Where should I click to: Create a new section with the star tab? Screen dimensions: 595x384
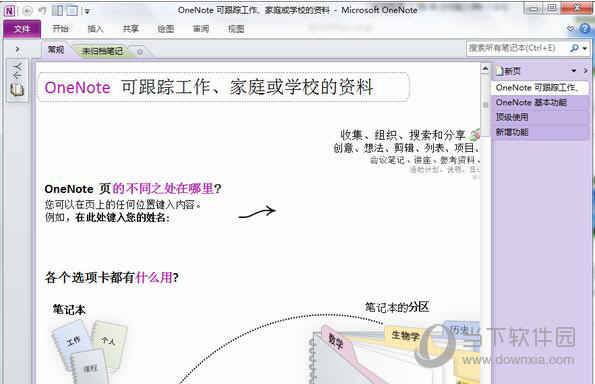[x=140, y=52]
